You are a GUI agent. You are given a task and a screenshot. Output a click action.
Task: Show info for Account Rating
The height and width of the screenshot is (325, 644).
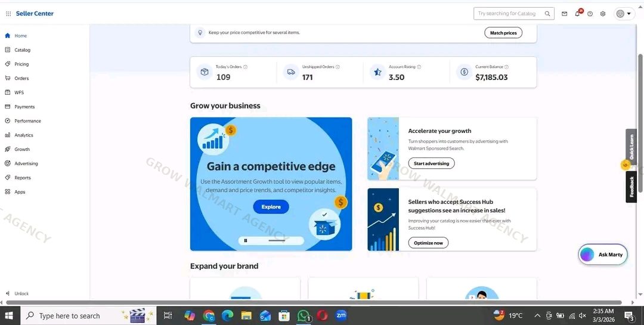419,67
